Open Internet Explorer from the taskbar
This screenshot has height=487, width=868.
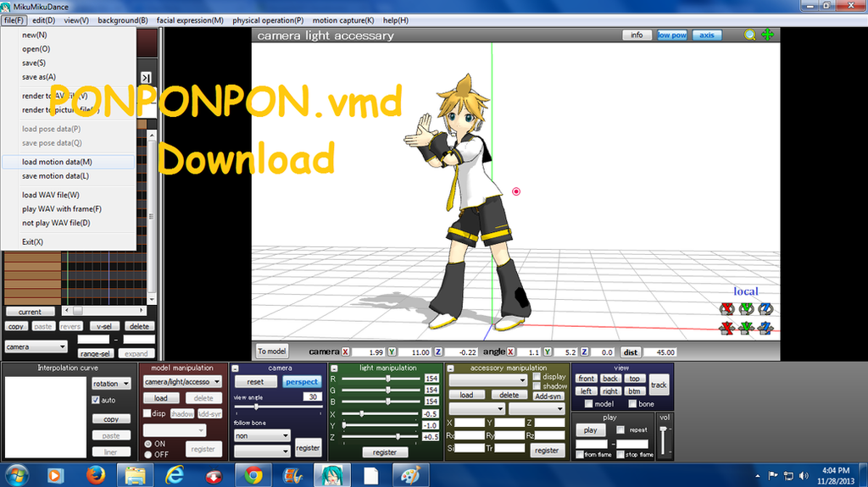click(x=175, y=475)
